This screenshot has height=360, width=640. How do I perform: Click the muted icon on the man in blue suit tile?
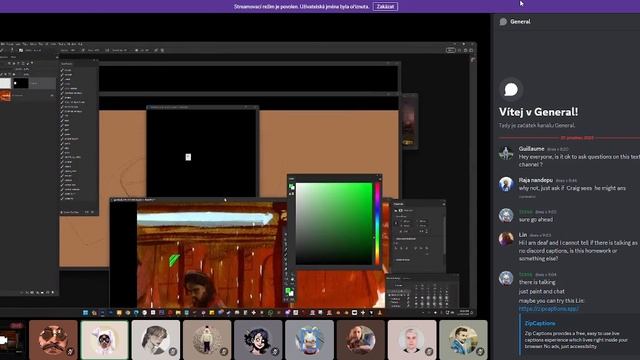[480, 351]
